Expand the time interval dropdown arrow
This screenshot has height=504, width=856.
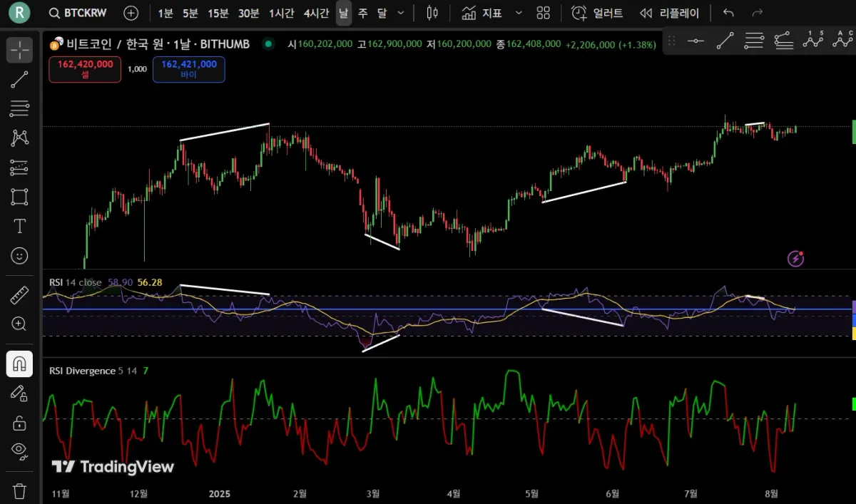coord(400,13)
